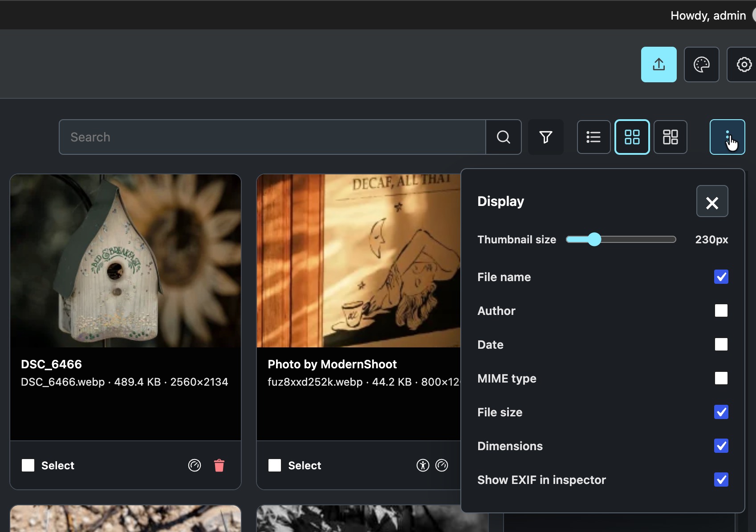Image resolution: width=756 pixels, height=532 pixels.
Task: Enable Author display option
Action: pyautogui.click(x=721, y=310)
